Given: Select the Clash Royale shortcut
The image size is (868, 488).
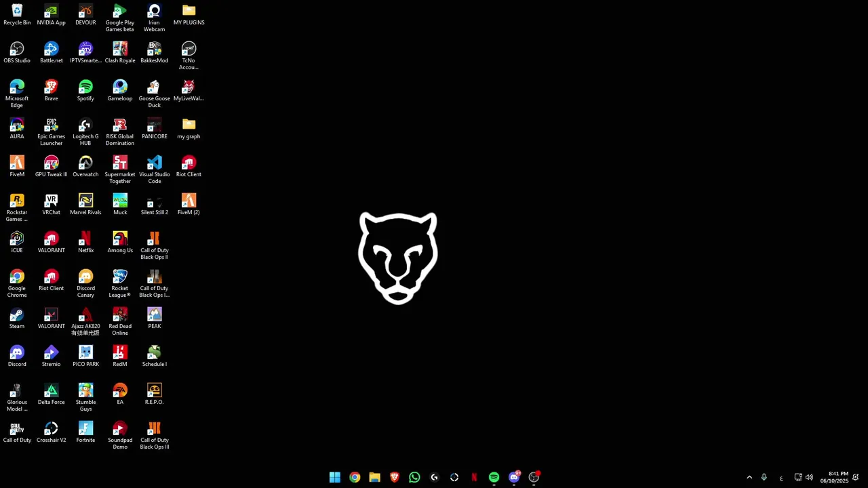Looking at the screenshot, I should 120,53.
